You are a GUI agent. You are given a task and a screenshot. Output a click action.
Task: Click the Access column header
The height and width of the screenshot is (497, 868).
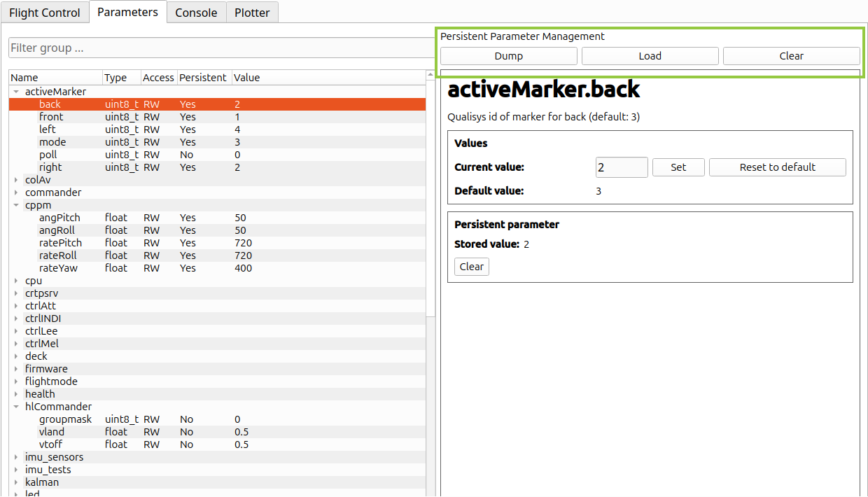[x=159, y=78]
